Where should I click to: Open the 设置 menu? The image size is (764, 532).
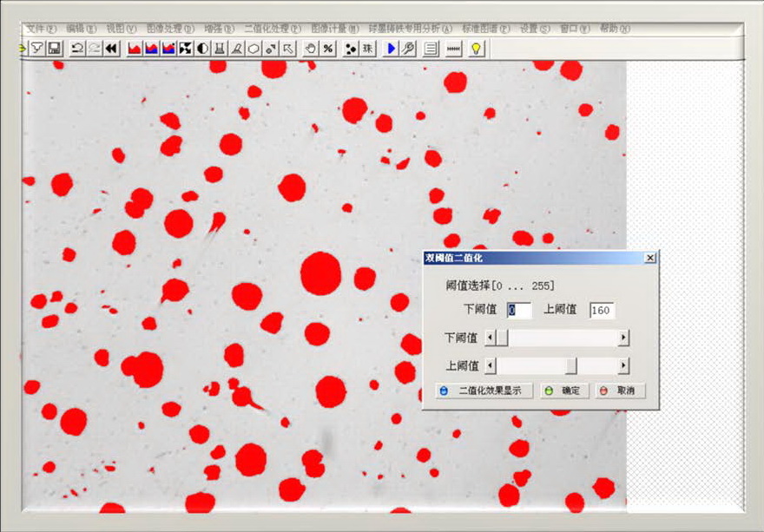(534, 29)
